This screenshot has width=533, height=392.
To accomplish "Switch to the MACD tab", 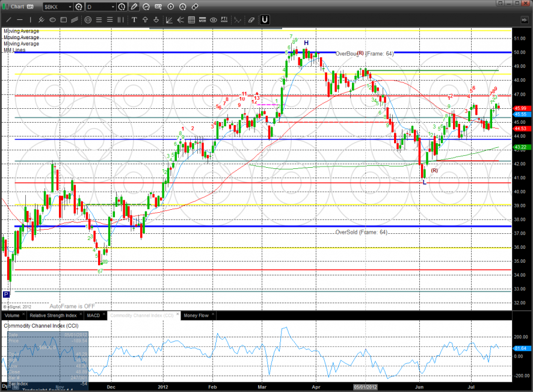I will [x=93, y=315].
